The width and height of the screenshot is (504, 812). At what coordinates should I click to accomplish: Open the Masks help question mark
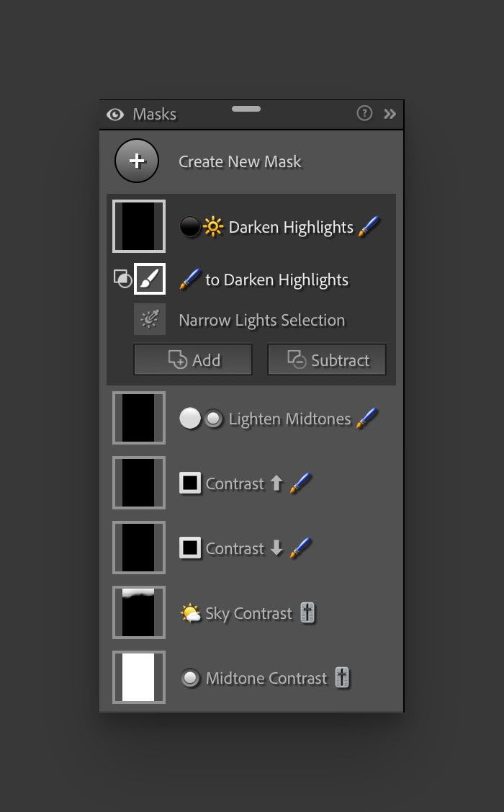[x=364, y=113]
